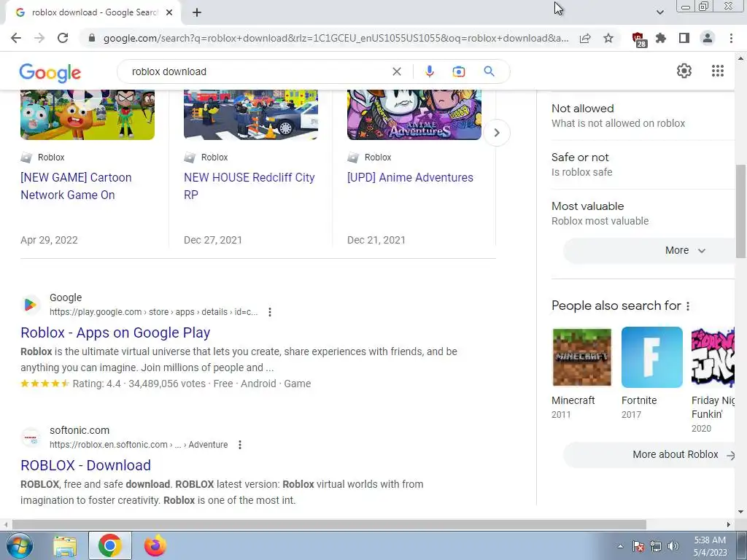Open the network status tray icon
Screen dimensions: 747x560
point(656,546)
